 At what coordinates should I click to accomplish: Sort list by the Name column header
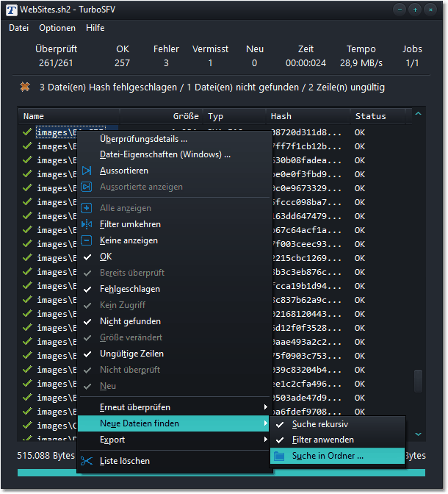[68, 116]
